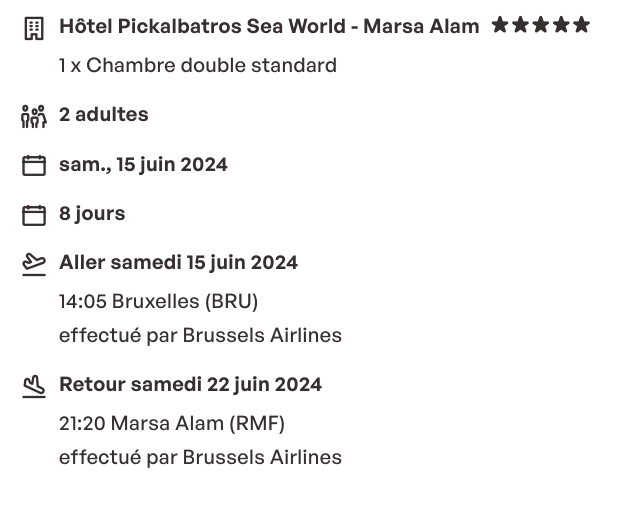Click 14:05 Bruxelles (BRU) departure line

(159, 302)
